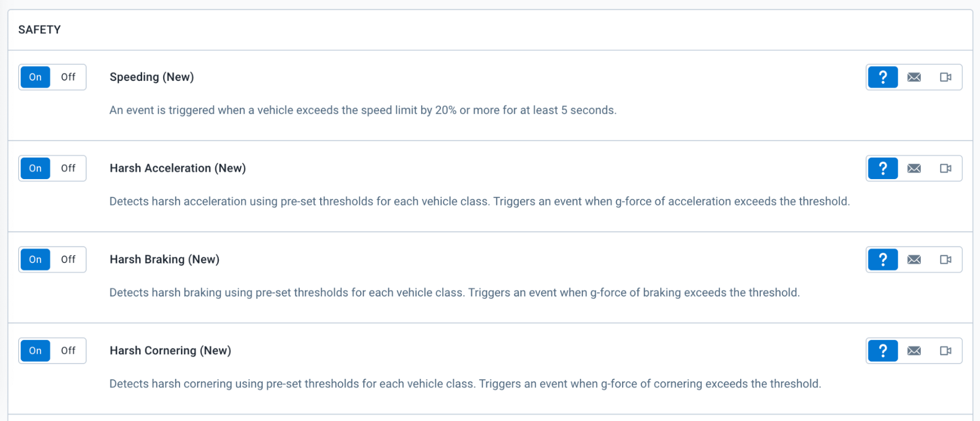Click the SAFETY section header
Viewport: 980px width, 421px height.
[39, 30]
